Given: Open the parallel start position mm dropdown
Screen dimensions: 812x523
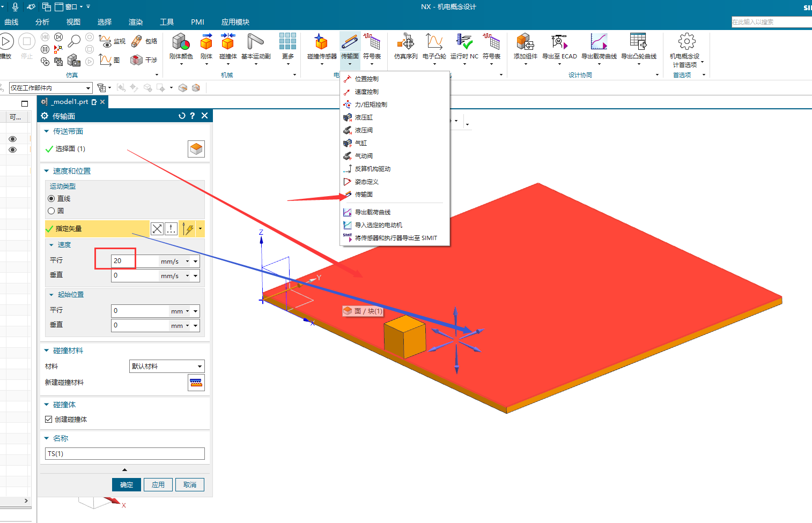Looking at the screenshot, I should [187, 311].
